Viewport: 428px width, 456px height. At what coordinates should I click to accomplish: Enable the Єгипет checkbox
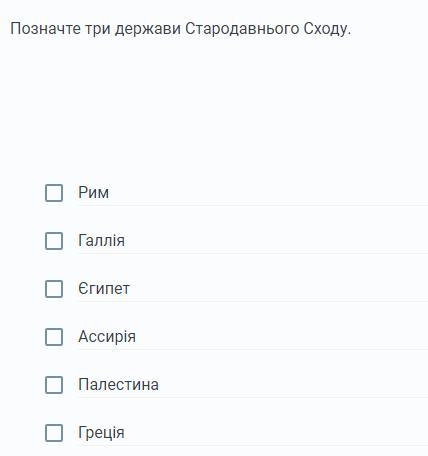click(54, 289)
